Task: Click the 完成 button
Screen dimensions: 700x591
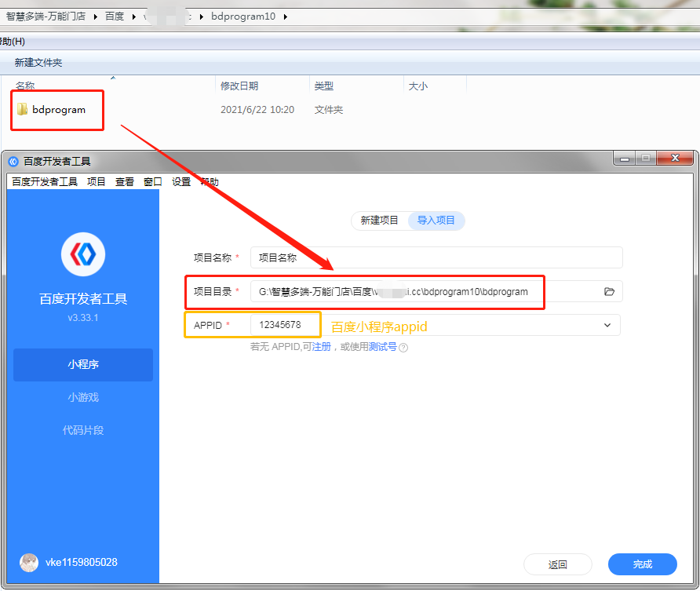Action: click(643, 564)
